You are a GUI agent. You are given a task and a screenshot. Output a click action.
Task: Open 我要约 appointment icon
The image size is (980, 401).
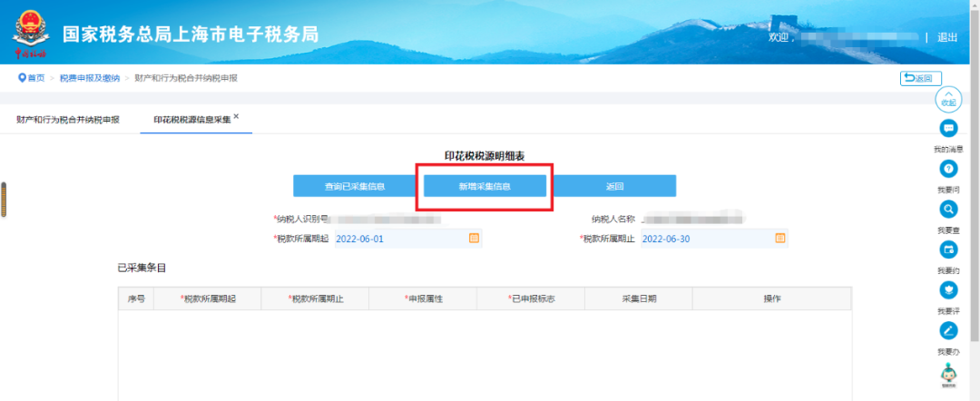[x=948, y=249]
